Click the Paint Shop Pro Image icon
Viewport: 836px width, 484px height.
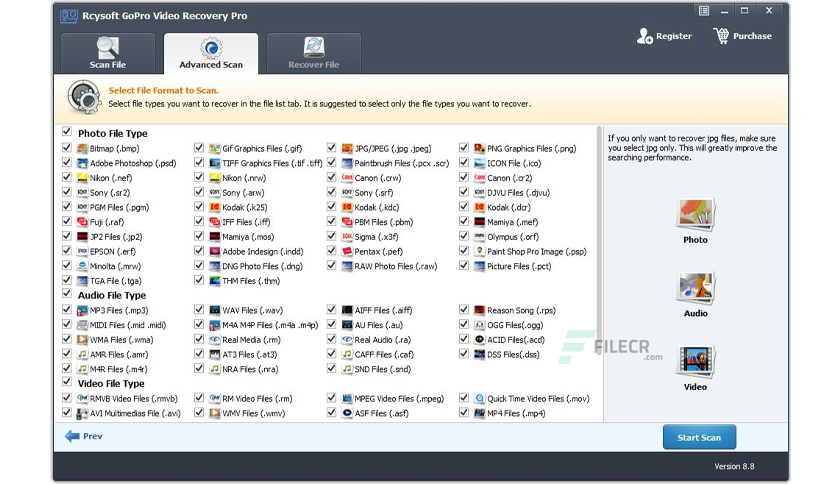click(479, 251)
